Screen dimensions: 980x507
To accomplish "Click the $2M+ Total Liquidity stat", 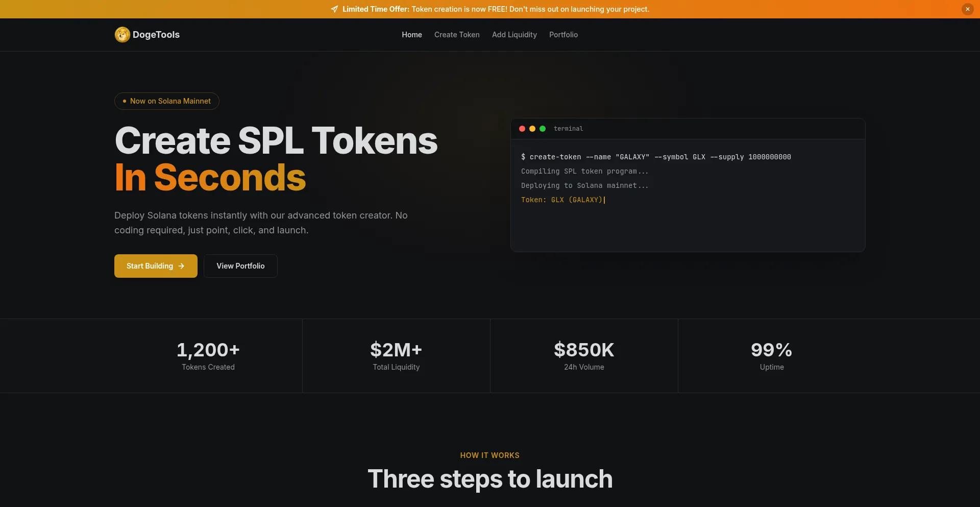I will tap(396, 356).
